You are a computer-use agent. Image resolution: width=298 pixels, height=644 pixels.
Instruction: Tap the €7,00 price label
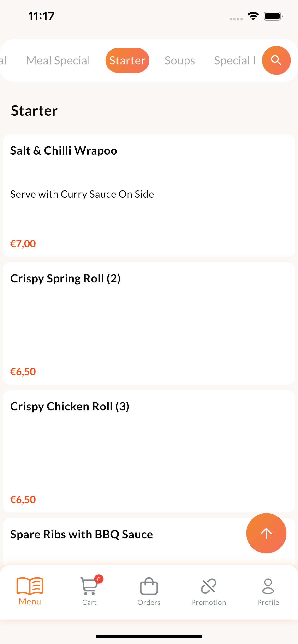[x=23, y=243]
